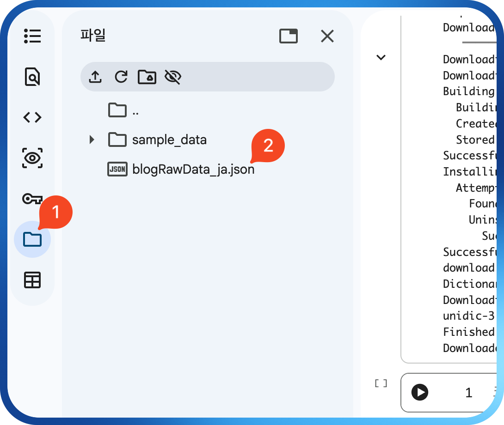Click the eye-in-frame inspector sidebar icon
504x425 pixels.
pos(32,158)
